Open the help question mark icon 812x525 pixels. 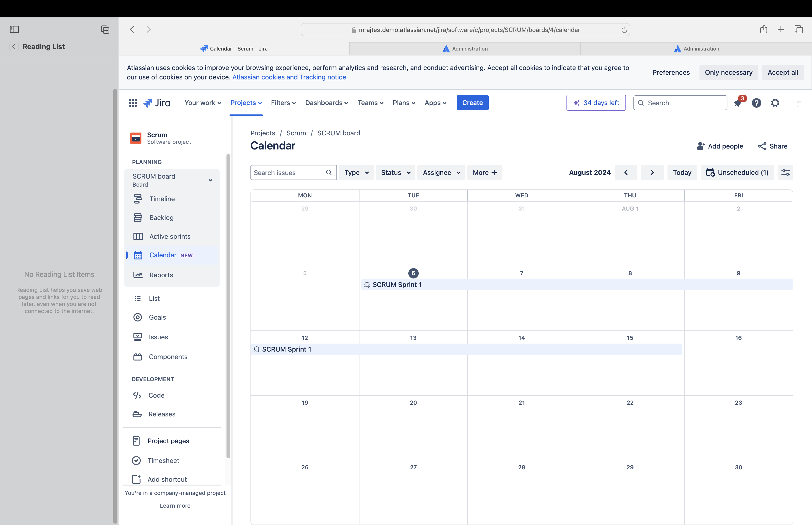757,103
